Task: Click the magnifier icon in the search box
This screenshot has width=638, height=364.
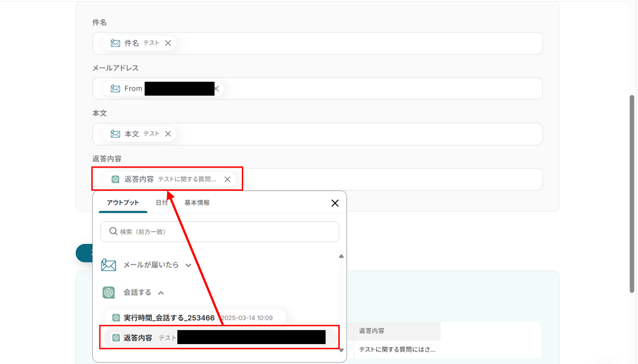Action: [113, 231]
